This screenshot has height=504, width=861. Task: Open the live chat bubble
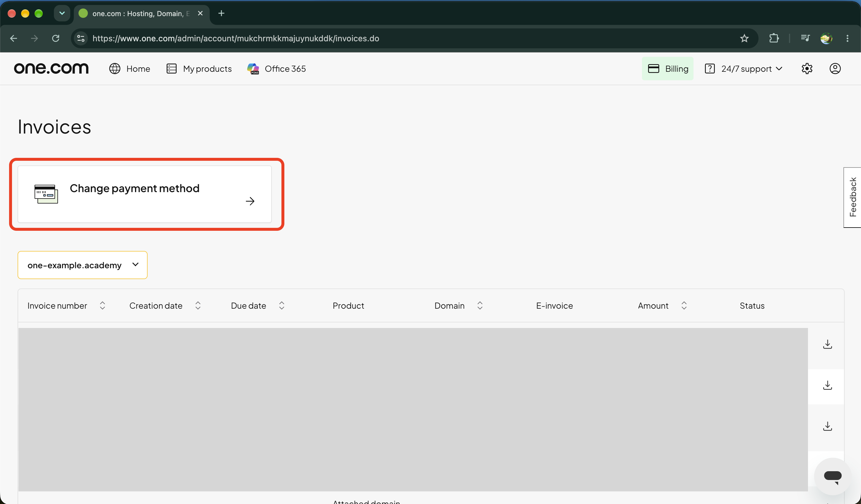[832, 476]
